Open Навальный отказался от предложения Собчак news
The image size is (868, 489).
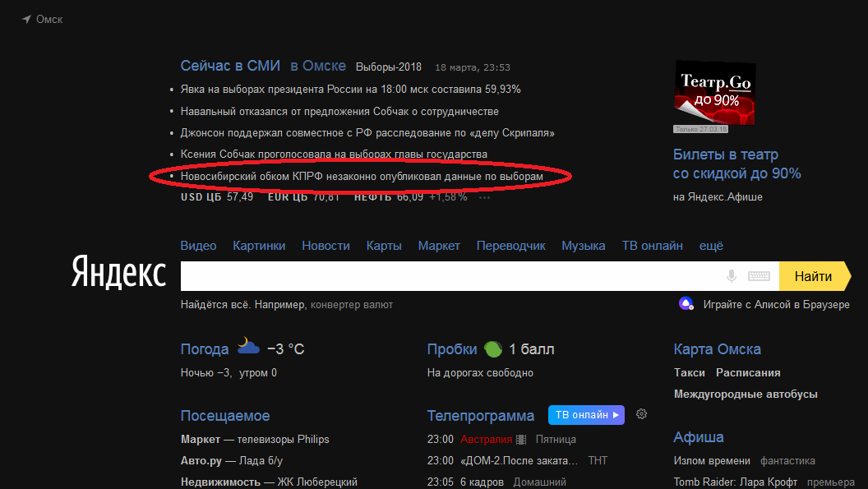click(x=339, y=111)
